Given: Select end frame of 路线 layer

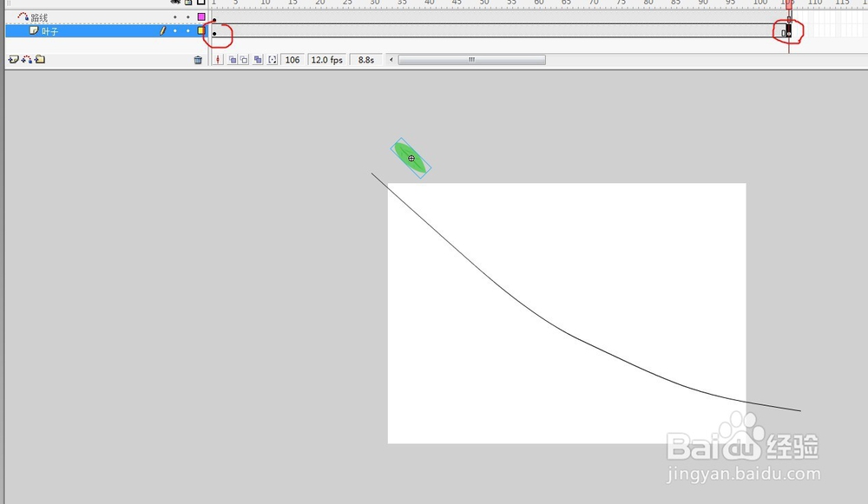Looking at the screenshot, I should coord(789,18).
